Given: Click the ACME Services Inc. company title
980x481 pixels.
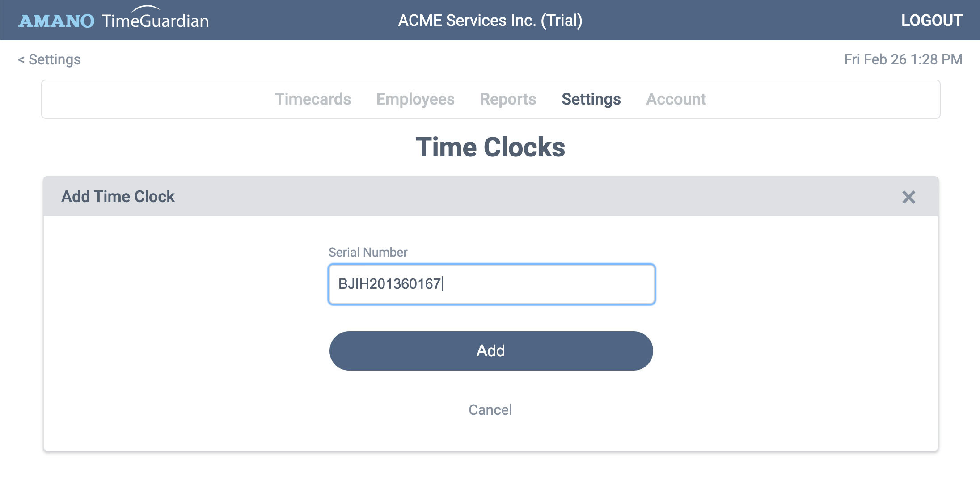Looking at the screenshot, I should tap(490, 21).
